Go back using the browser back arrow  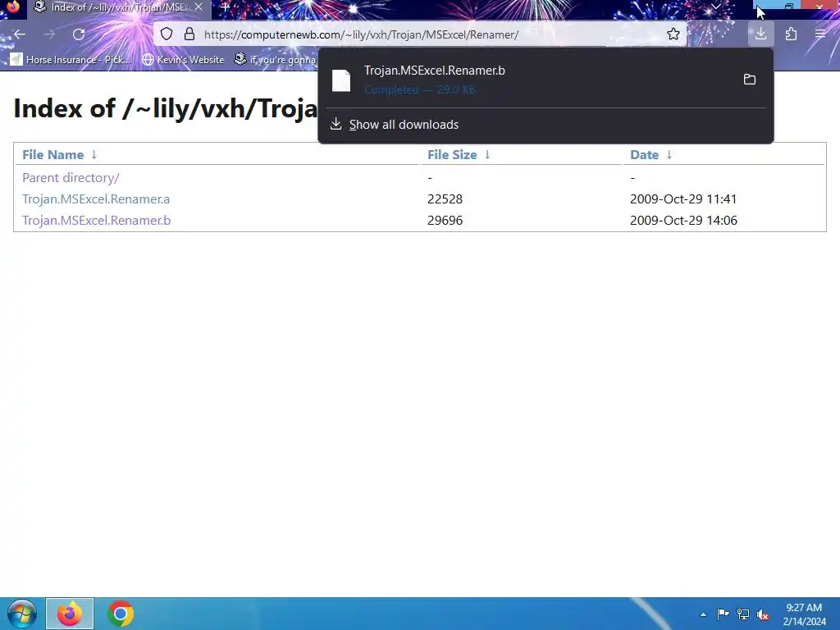[x=20, y=34]
